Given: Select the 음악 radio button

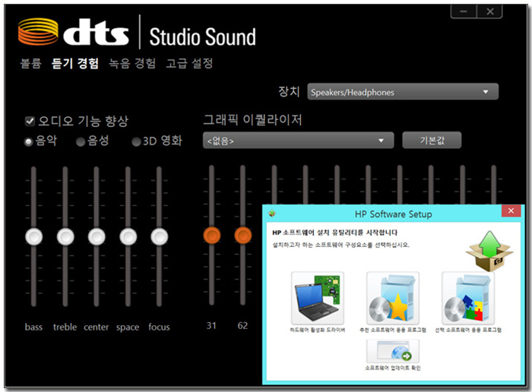Looking at the screenshot, I should coord(29,141).
